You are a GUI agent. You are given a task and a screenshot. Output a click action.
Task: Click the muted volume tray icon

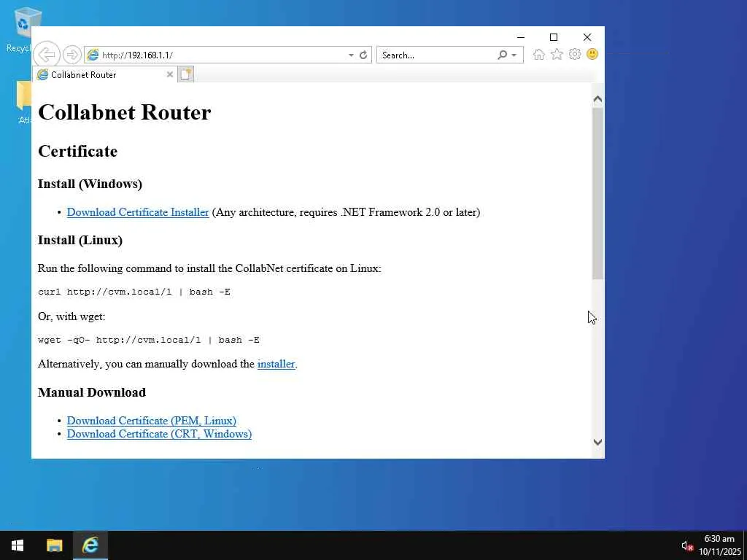686,545
